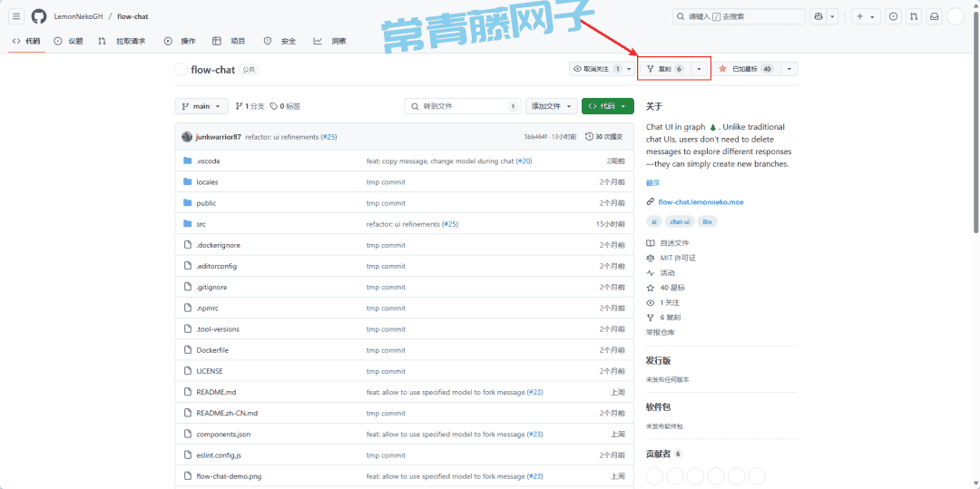Switch to the 操作 tab

(x=180, y=41)
